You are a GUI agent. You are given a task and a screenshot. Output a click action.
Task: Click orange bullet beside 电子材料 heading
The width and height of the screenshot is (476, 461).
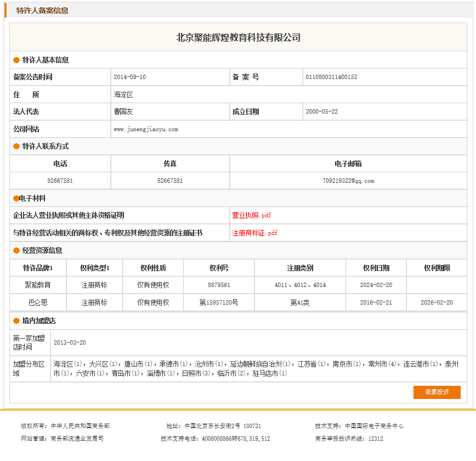16,199
